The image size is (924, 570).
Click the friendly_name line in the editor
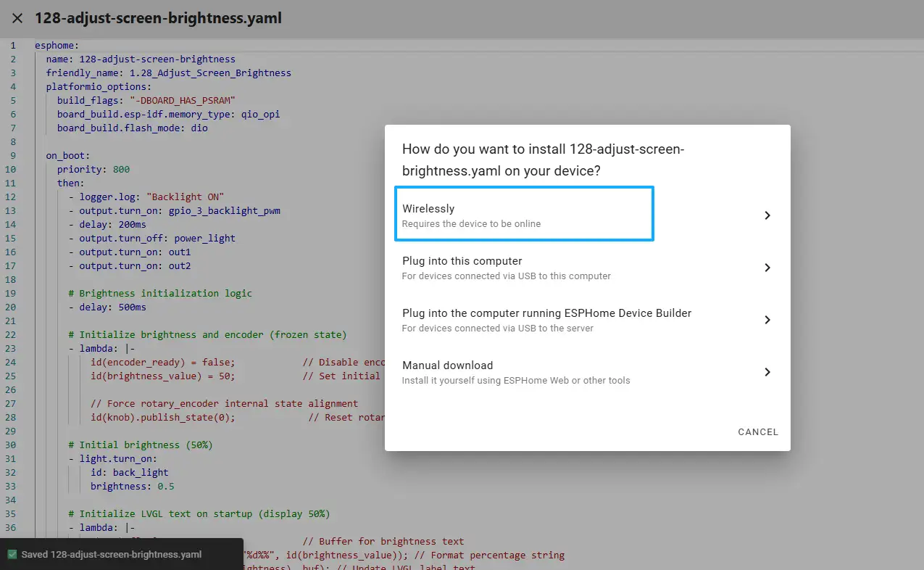point(168,73)
